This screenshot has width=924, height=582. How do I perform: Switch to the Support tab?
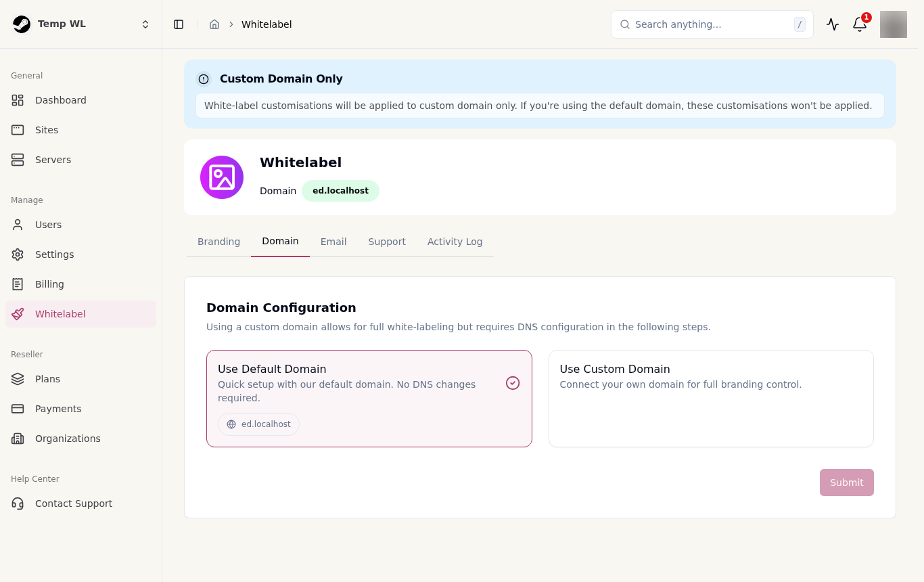(387, 242)
